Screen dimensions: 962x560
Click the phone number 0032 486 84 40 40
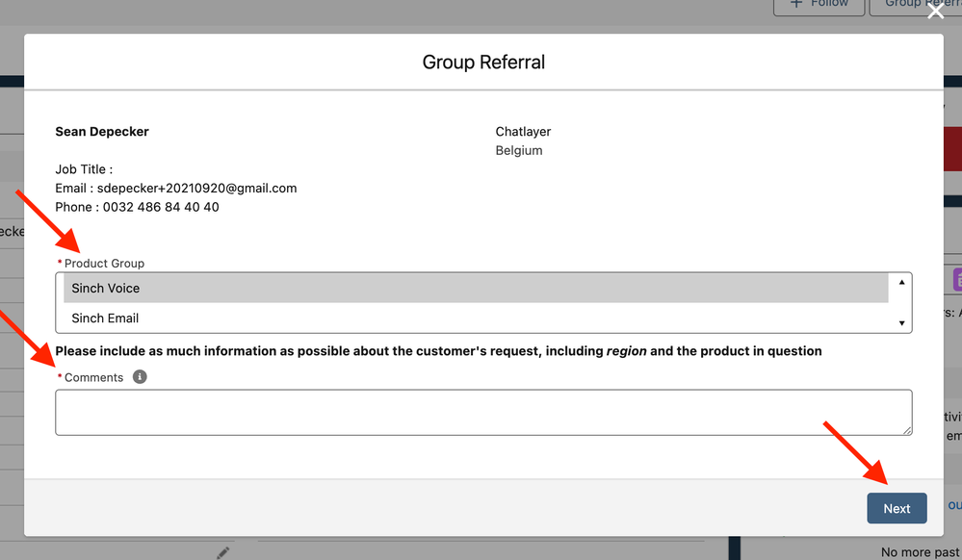point(161,207)
